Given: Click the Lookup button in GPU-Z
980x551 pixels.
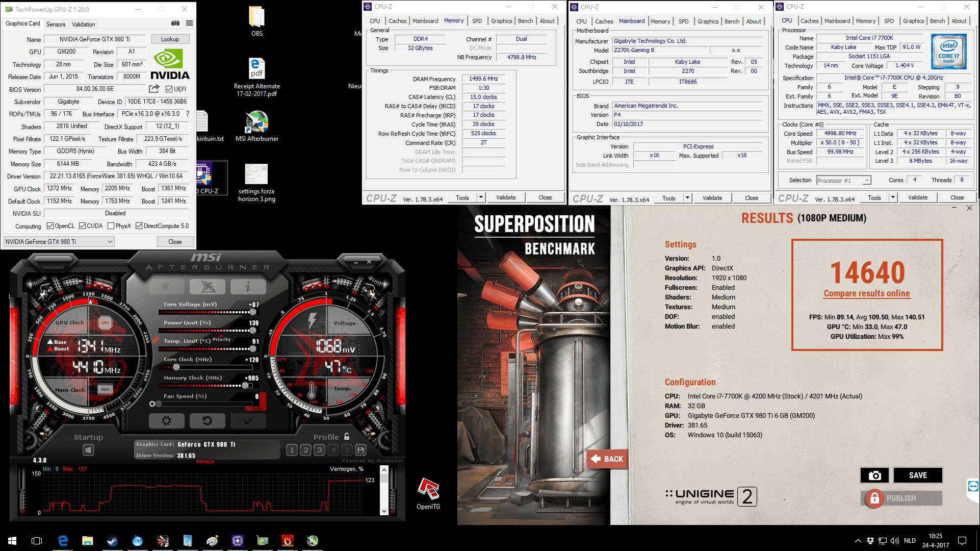Looking at the screenshot, I should [x=170, y=39].
